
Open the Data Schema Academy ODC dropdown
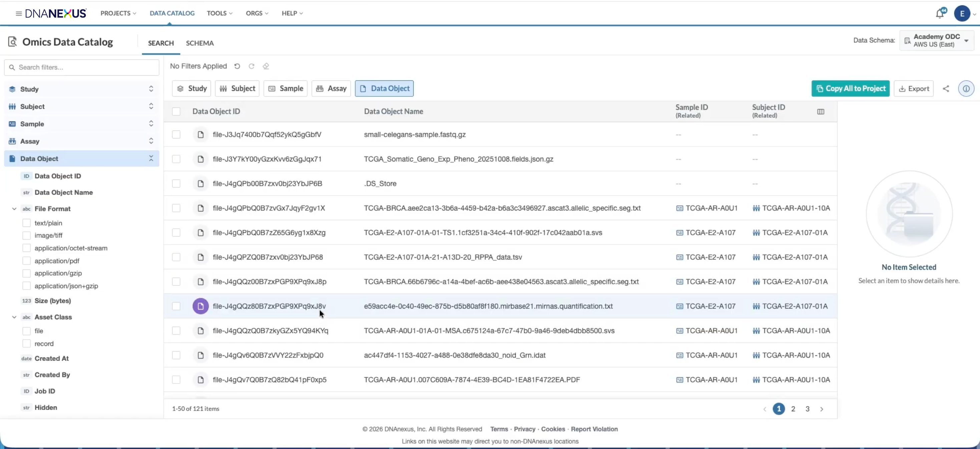tap(937, 40)
